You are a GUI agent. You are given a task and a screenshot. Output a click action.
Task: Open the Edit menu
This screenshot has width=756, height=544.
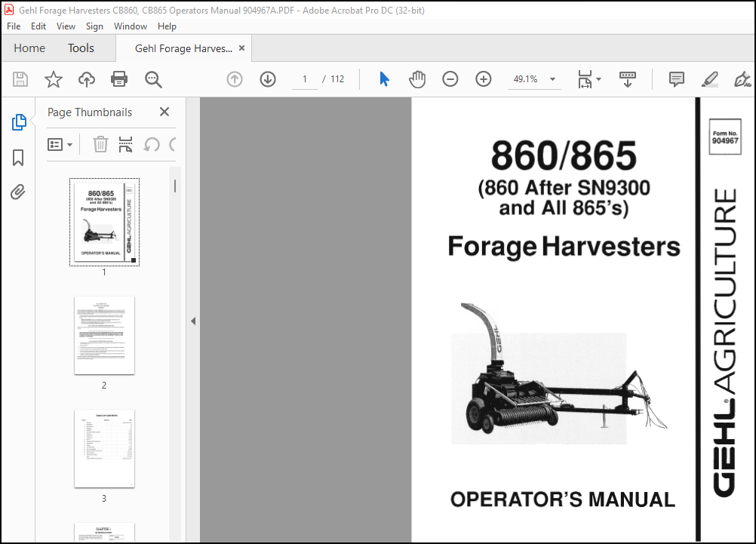tap(38, 26)
